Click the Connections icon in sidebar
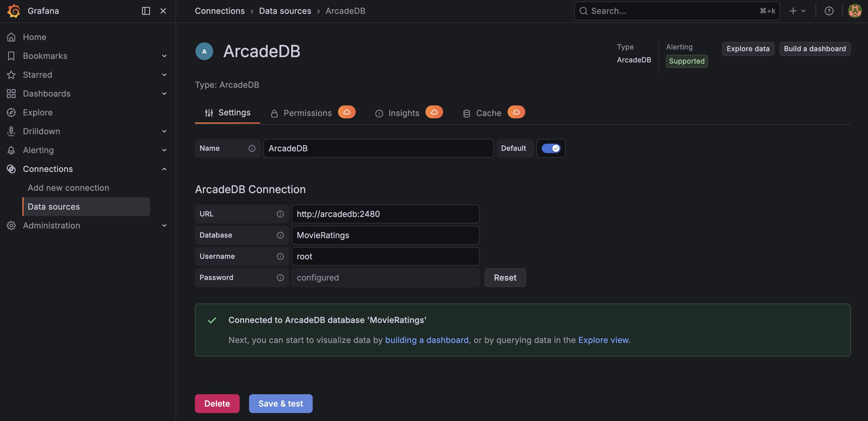868x421 pixels. click(11, 169)
